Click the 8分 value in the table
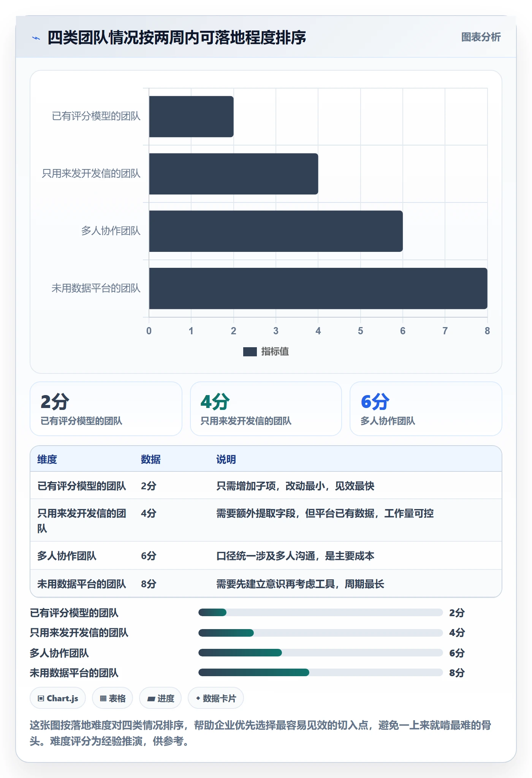532x778 pixels. [149, 584]
